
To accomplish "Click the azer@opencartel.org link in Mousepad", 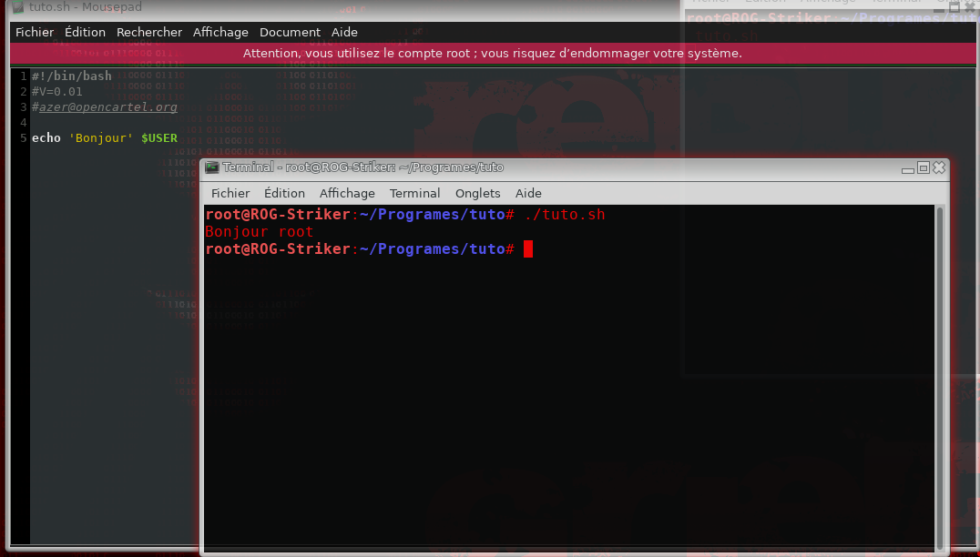I will coord(108,106).
